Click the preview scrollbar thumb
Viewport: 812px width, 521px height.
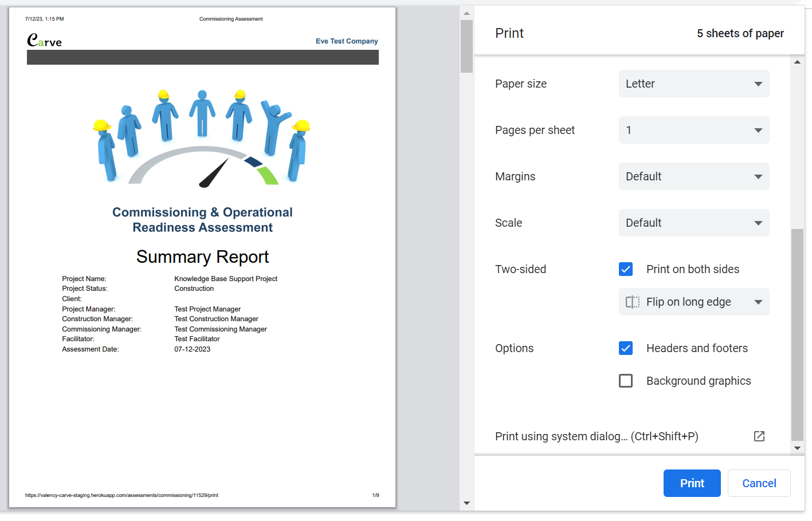(x=466, y=46)
